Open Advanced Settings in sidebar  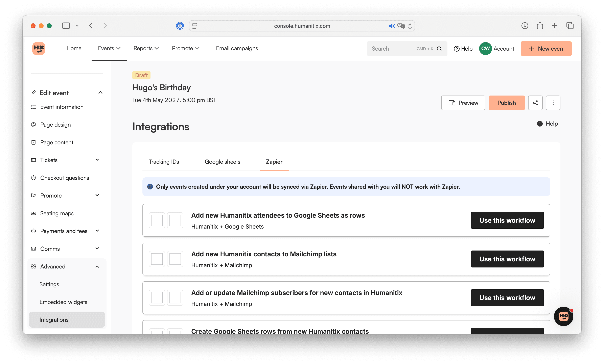tap(49, 284)
